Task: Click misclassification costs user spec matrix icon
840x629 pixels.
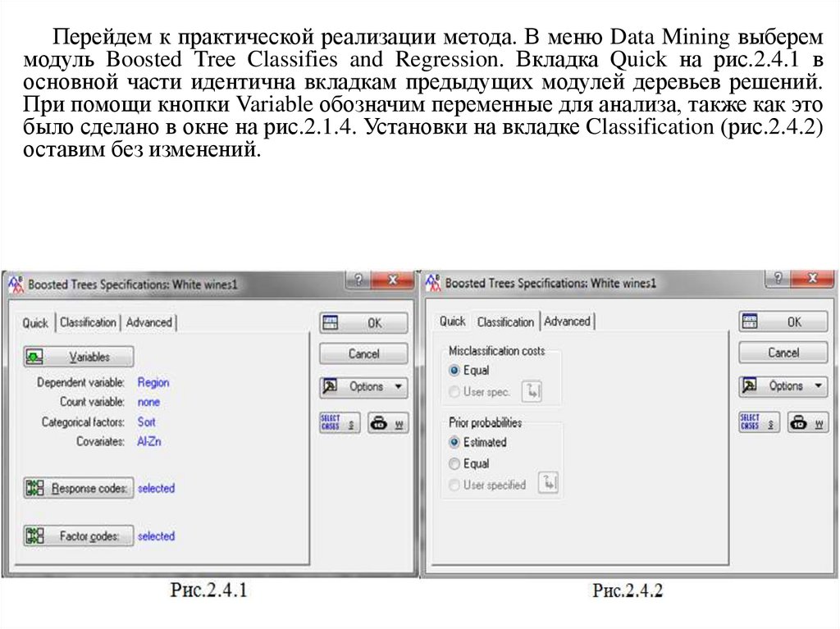Action: click(x=532, y=390)
